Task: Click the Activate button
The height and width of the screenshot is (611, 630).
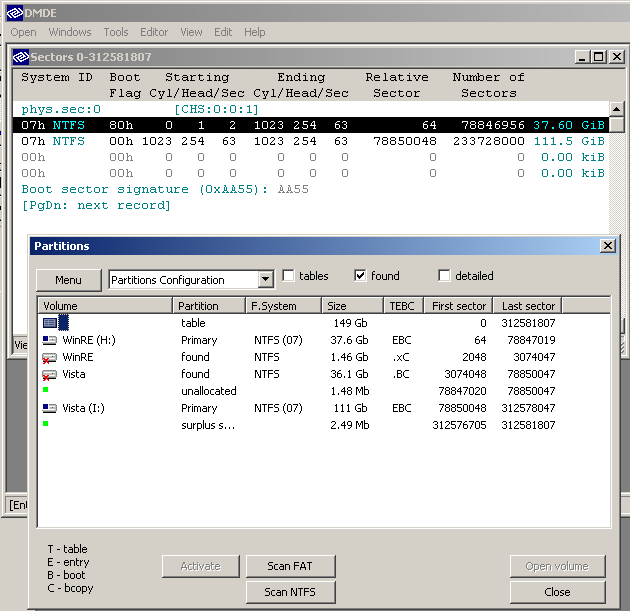Action: (200, 566)
